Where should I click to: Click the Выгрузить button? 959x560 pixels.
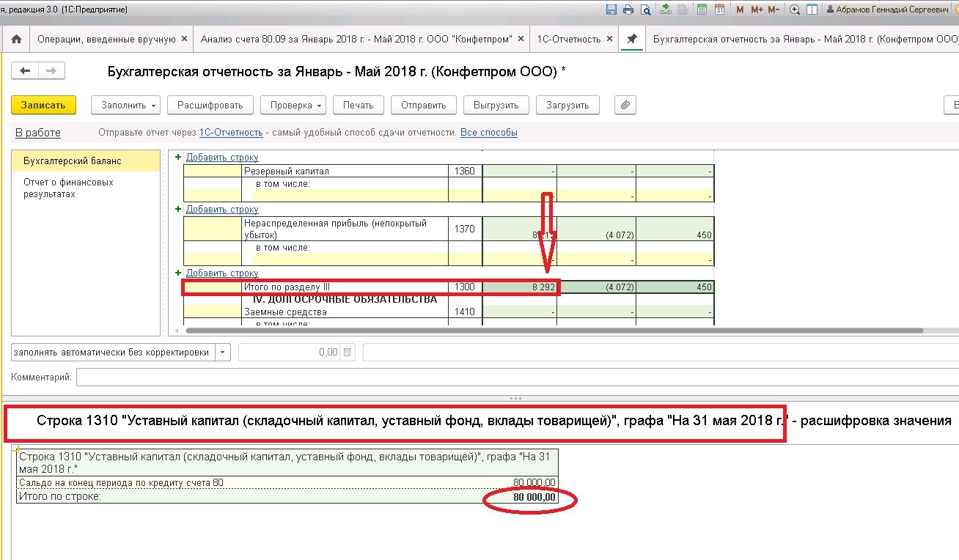pos(496,105)
